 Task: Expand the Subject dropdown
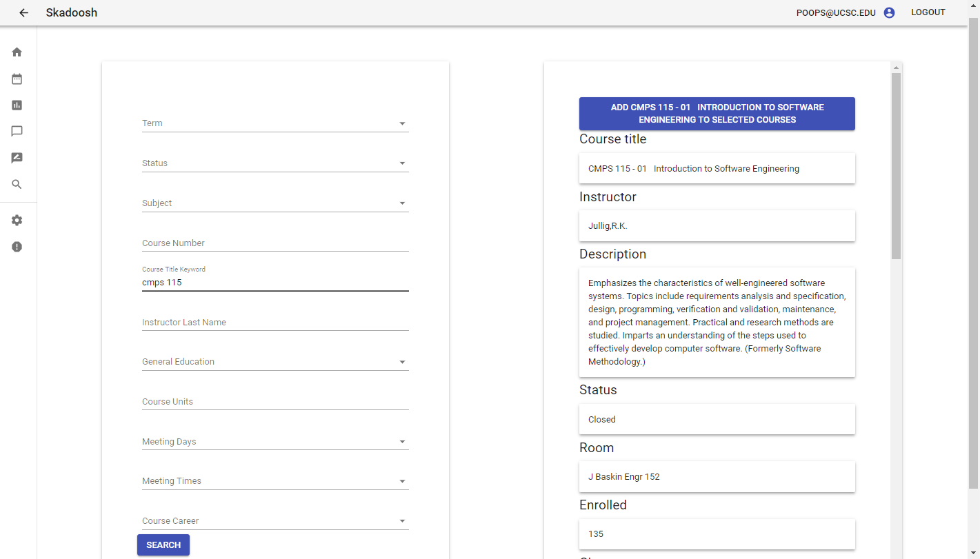click(275, 203)
